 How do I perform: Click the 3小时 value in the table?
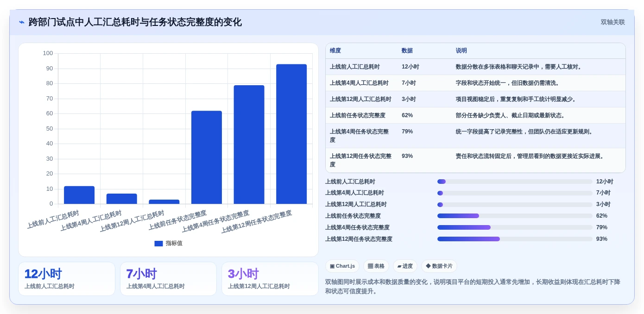[409, 99]
